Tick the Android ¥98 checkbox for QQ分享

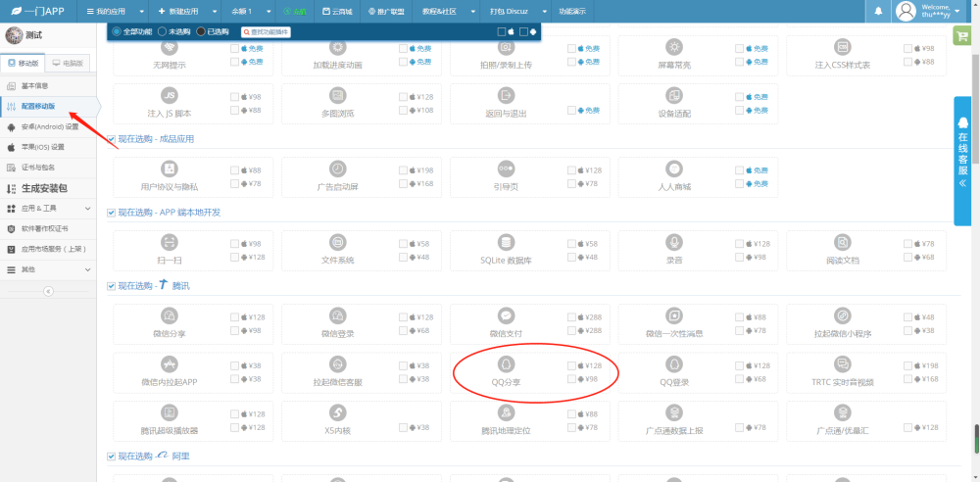tap(571, 379)
